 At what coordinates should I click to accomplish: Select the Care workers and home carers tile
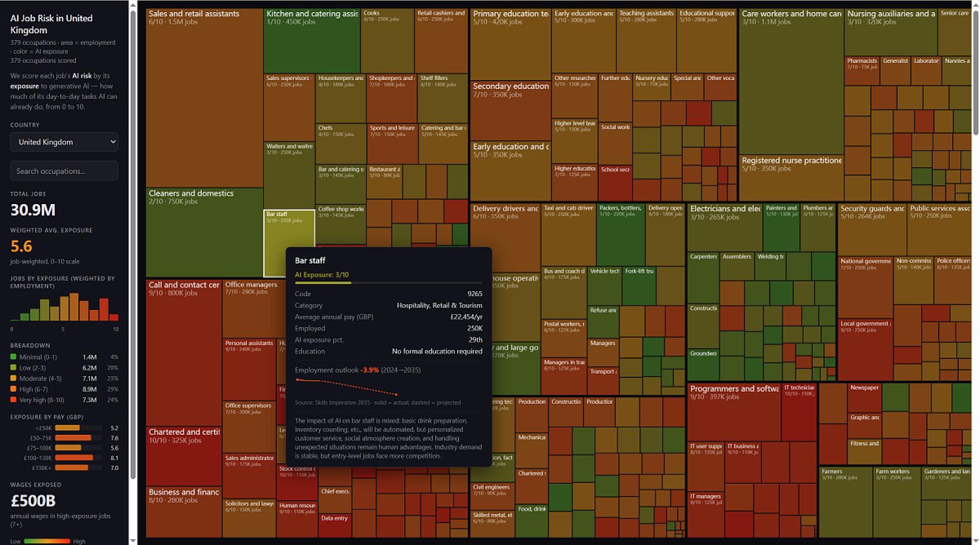(x=791, y=81)
